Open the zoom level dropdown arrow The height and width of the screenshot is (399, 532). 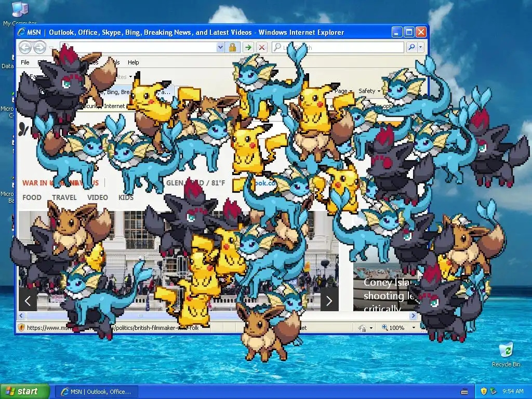pos(414,328)
